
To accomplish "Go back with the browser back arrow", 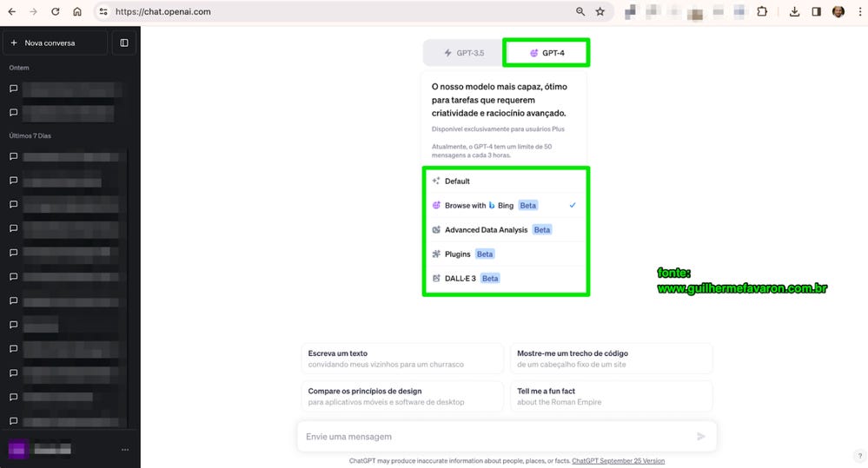I will point(11,11).
